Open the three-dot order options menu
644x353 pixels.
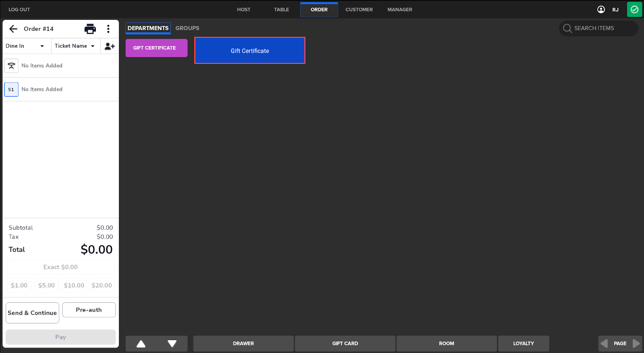[108, 29]
